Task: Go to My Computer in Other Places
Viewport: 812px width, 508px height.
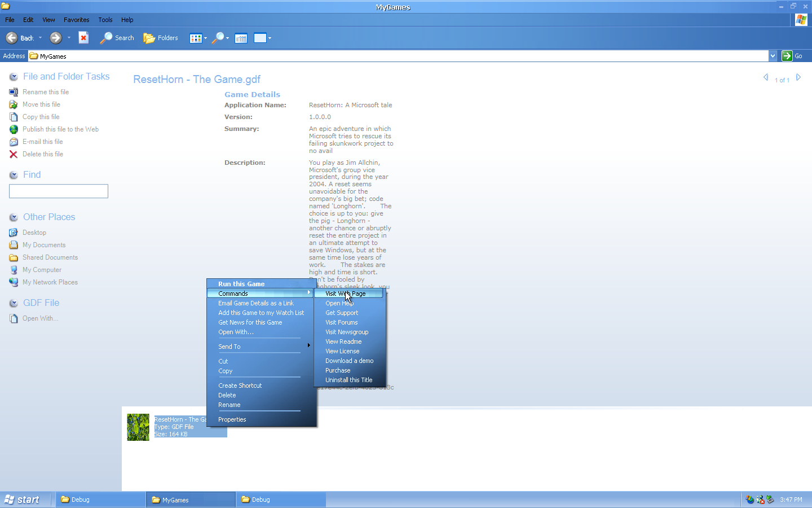Action: [x=42, y=270]
